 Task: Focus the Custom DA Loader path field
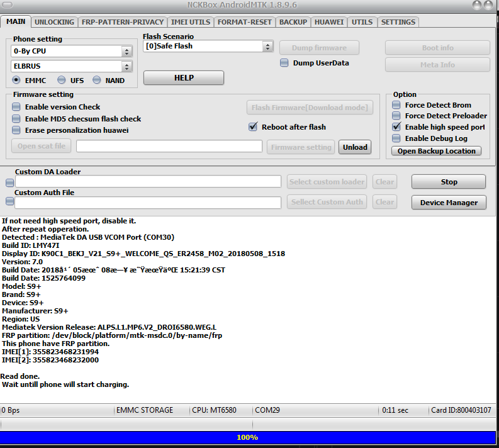coord(148,182)
